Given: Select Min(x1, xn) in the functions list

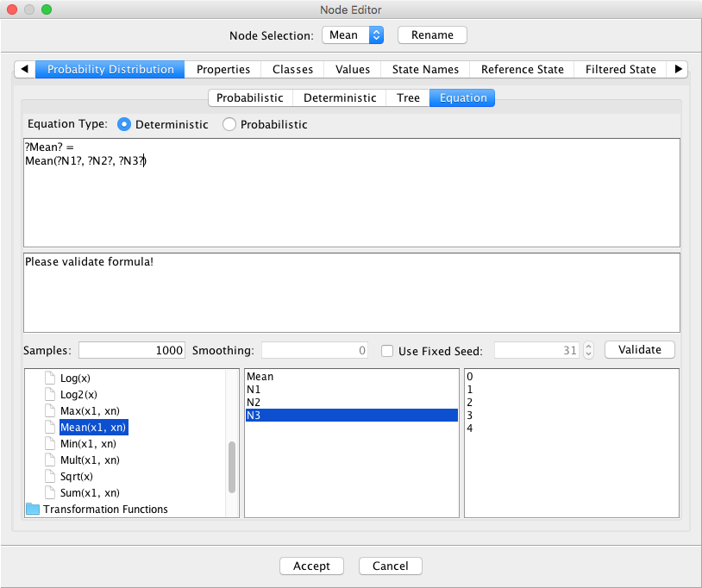Looking at the screenshot, I should click(88, 443).
